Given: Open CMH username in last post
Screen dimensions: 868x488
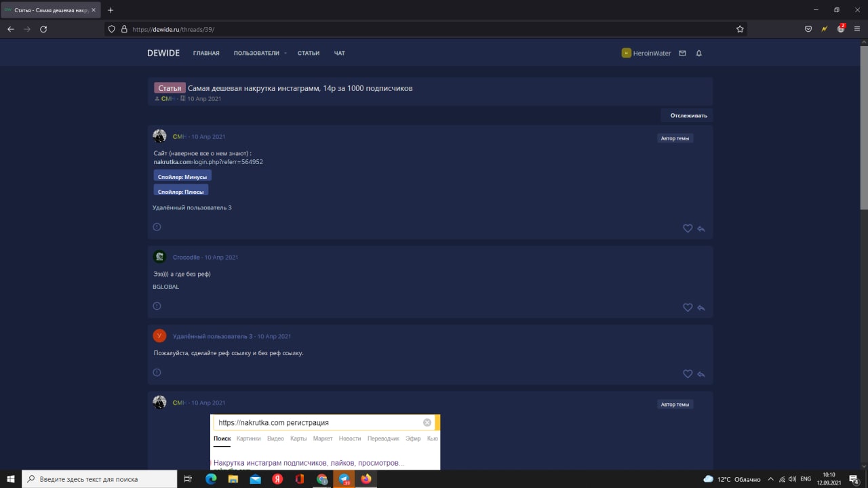Looking at the screenshot, I should pyautogui.click(x=179, y=403).
